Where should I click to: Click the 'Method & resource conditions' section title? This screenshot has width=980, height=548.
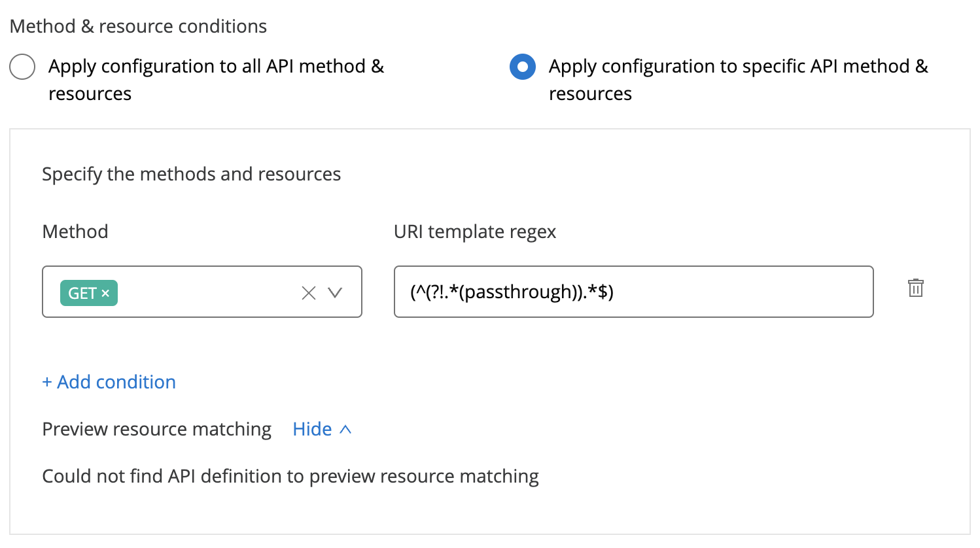[x=138, y=26]
